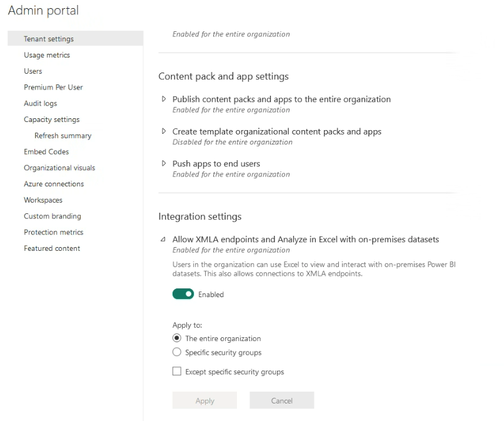Open Organizational visuals
The image size is (504, 421).
[59, 168]
